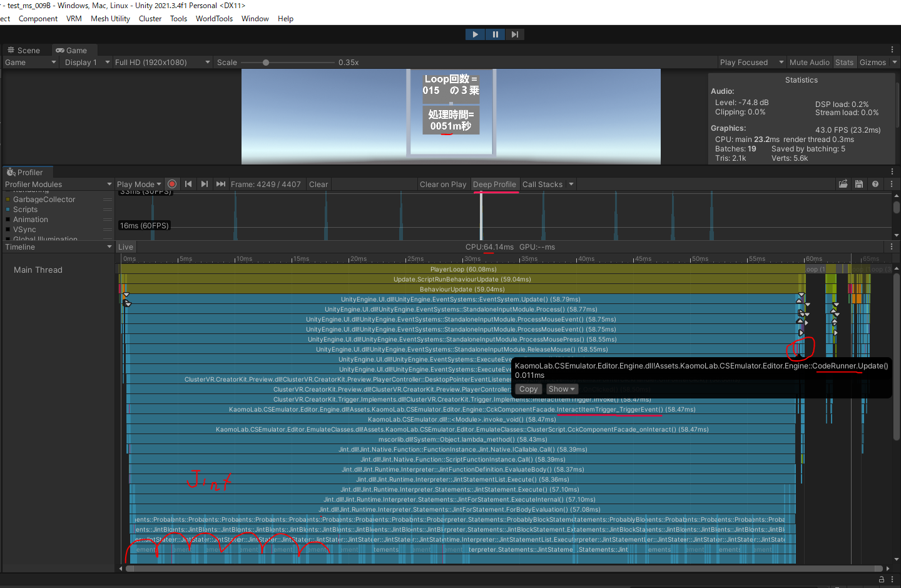Grab the GarbageCollector row reorder handle

pyautogui.click(x=108, y=200)
